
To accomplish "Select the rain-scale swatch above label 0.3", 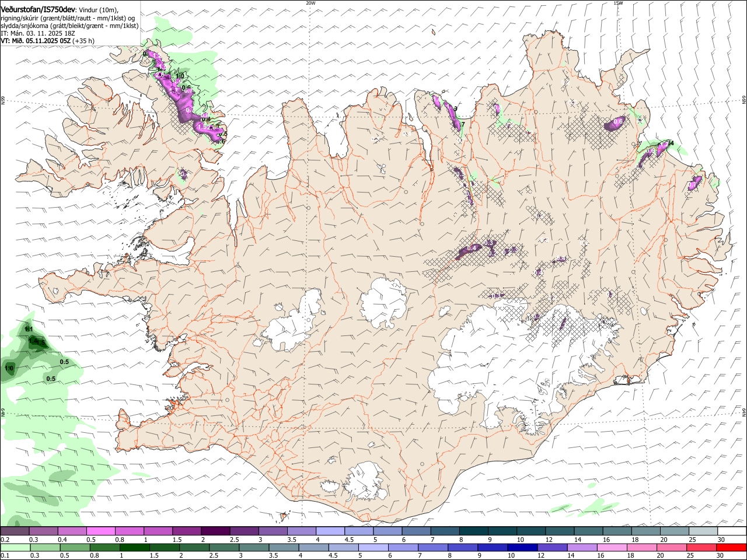I will point(45,548).
